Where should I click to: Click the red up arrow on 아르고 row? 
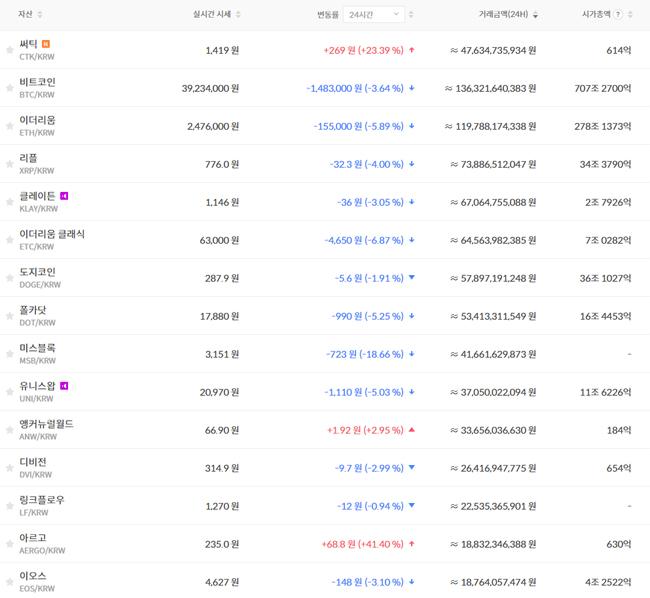click(412, 543)
